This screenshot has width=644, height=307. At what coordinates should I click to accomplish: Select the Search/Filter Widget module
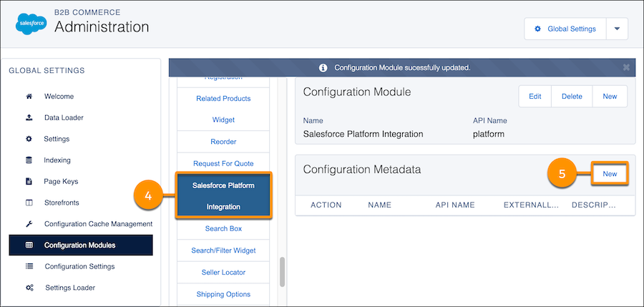(x=223, y=250)
